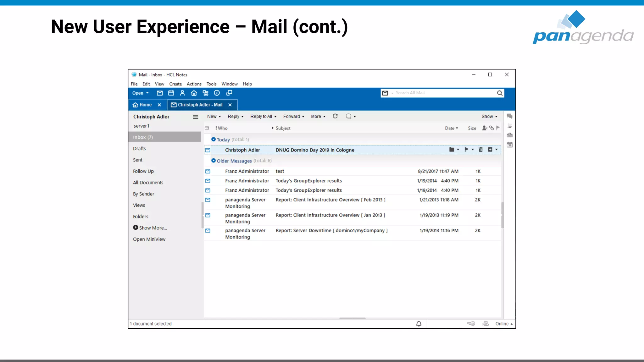Collapse the Today message group
Image resolution: width=644 pixels, height=362 pixels.
tap(214, 139)
